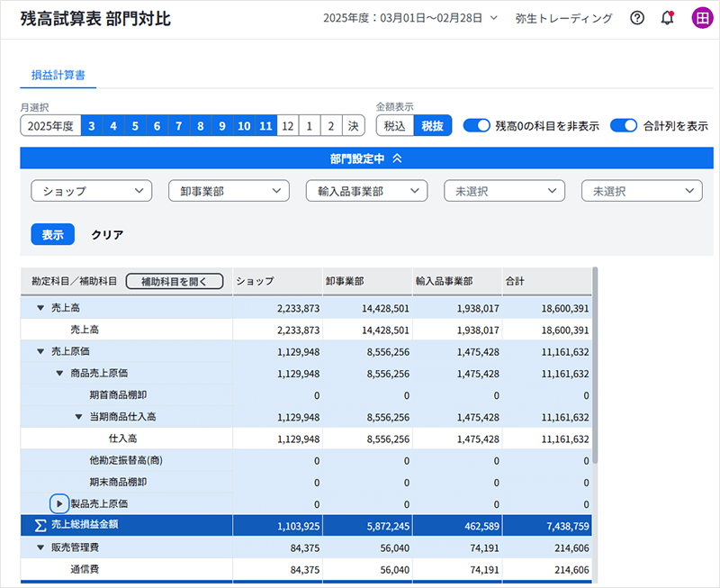The width and height of the screenshot is (720, 588).
Task: Open notifications bell icon
Action: pos(667,18)
